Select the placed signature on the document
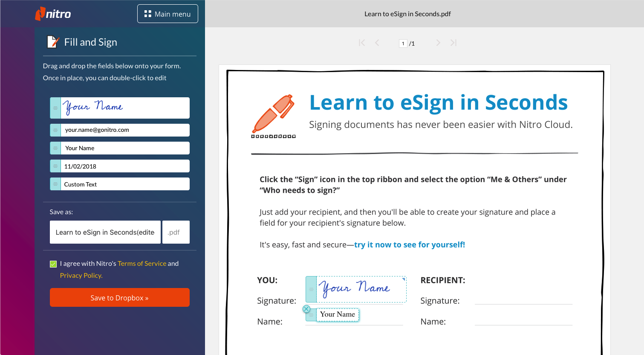This screenshot has height=355, width=644. point(360,289)
